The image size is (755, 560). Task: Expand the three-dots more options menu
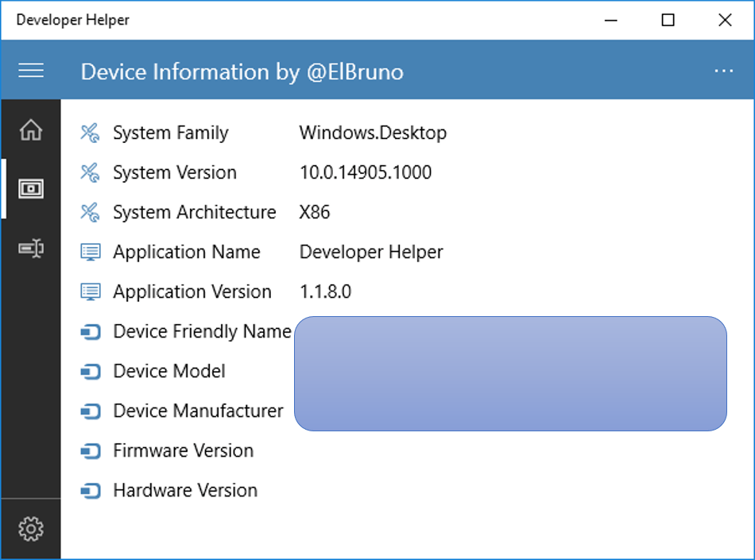click(723, 71)
